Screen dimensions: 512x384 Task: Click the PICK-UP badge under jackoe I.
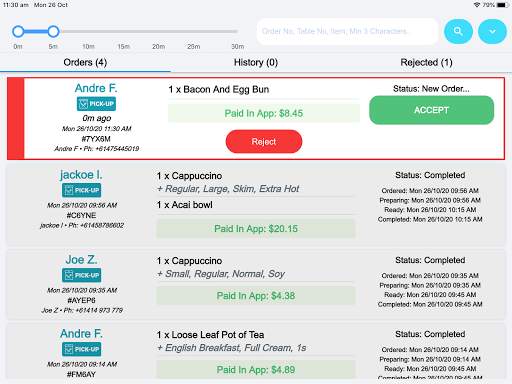click(x=81, y=190)
